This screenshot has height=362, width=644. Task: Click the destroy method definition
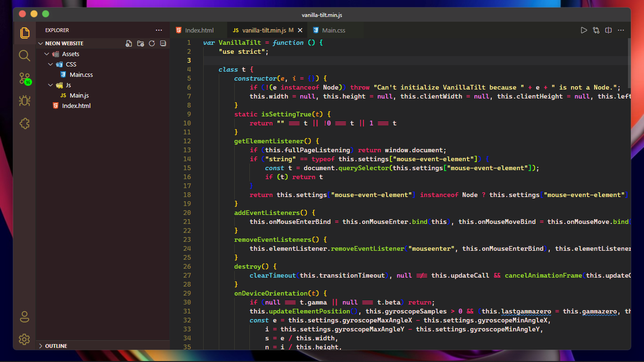click(248, 266)
